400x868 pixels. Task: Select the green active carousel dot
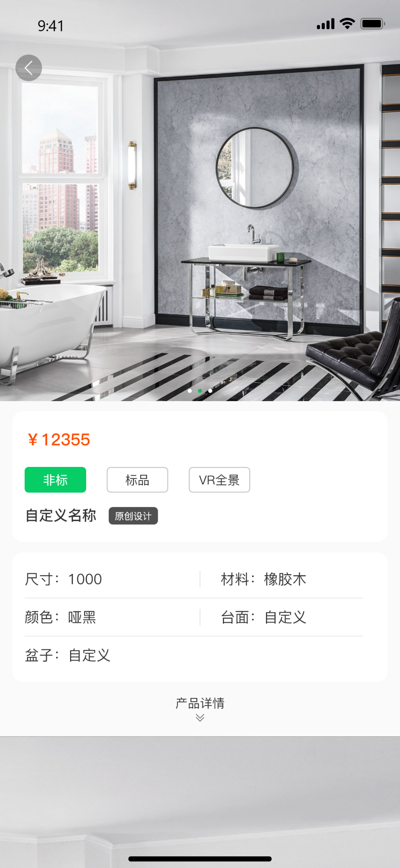200,391
